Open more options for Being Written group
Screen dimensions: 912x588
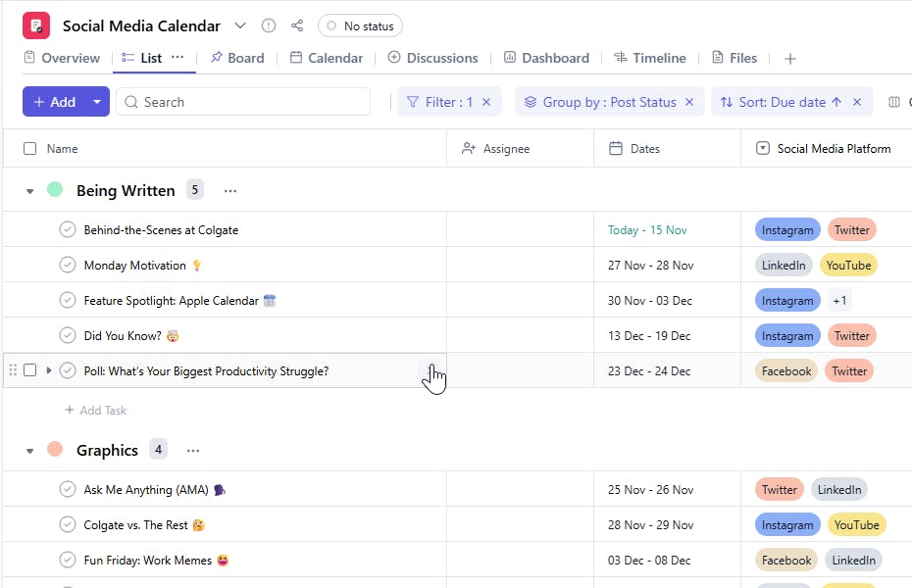click(x=229, y=191)
